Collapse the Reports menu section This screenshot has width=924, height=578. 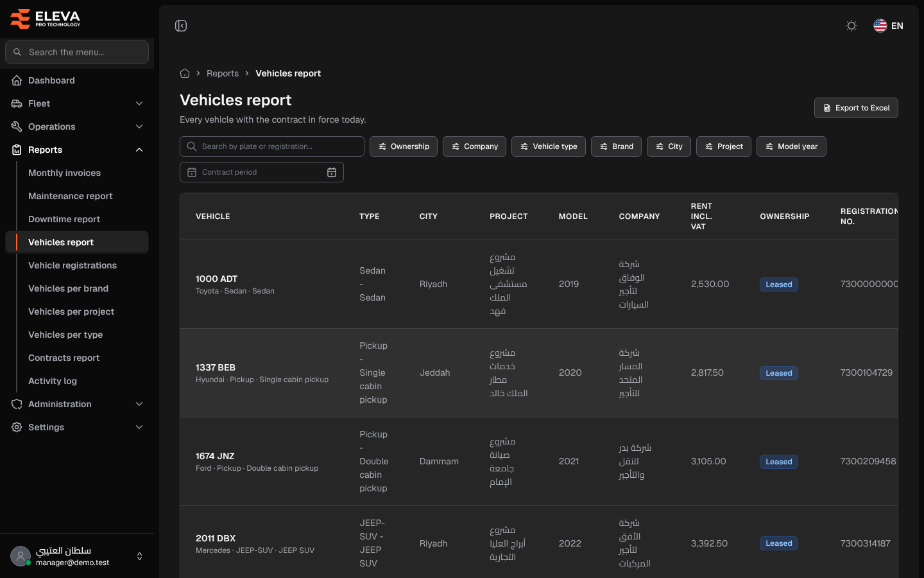click(77, 150)
